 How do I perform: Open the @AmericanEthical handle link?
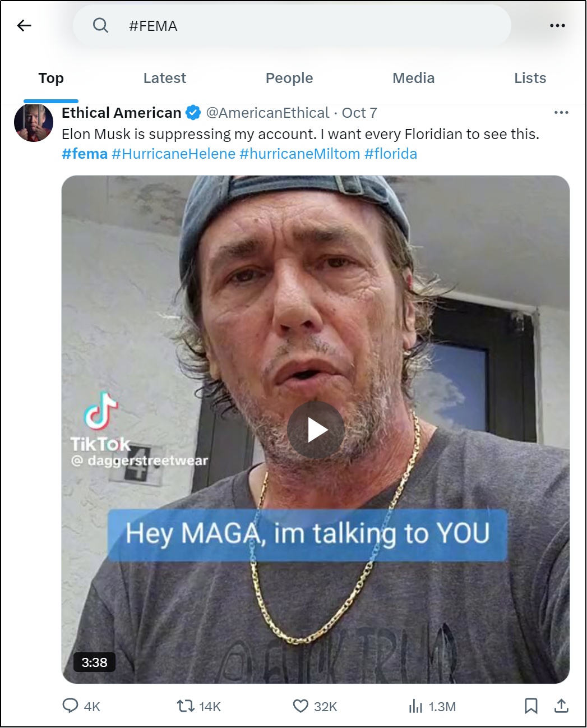267,113
